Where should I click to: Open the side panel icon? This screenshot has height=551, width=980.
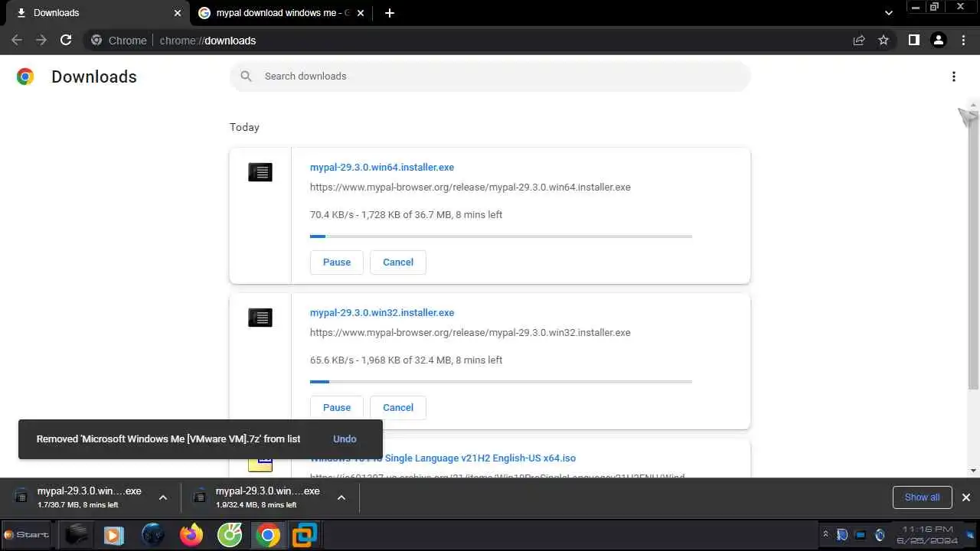coord(913,41)
